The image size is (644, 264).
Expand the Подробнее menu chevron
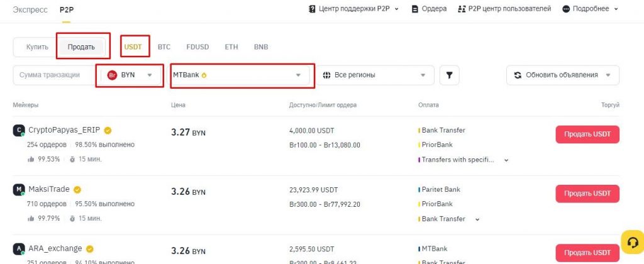[616, 9]
